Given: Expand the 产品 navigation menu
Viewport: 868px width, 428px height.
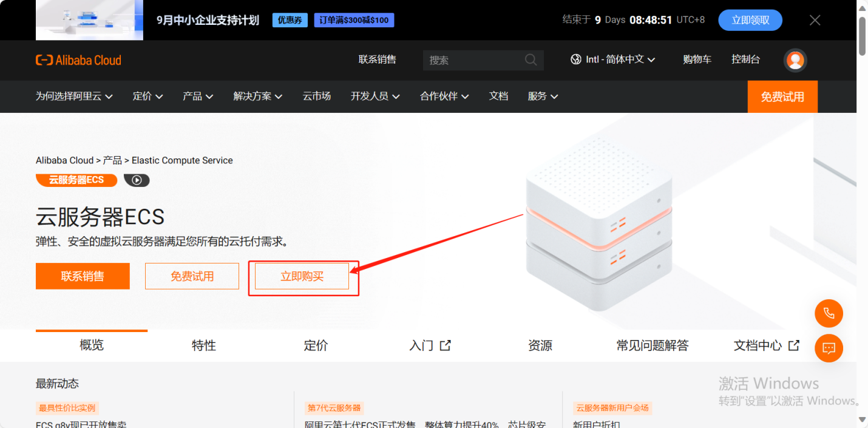Looking at the screenshot, I should point(198,96).
